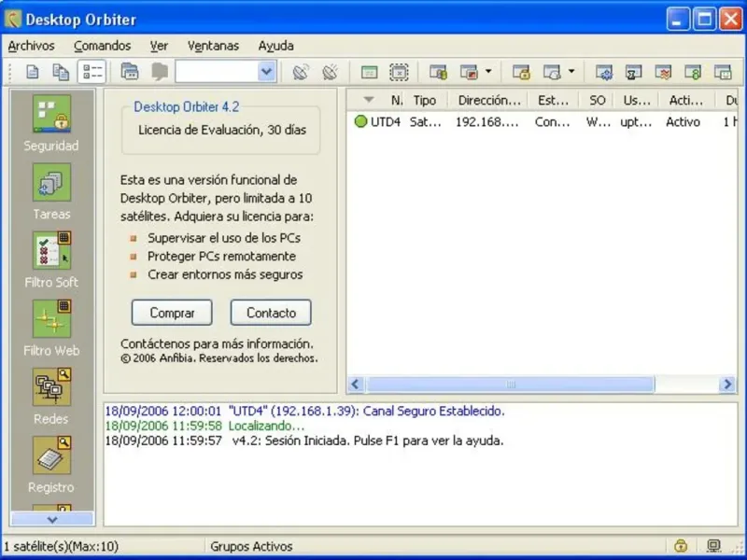Open the Ver menu
This screenshot has width=747, height=560.
(159, 46)
